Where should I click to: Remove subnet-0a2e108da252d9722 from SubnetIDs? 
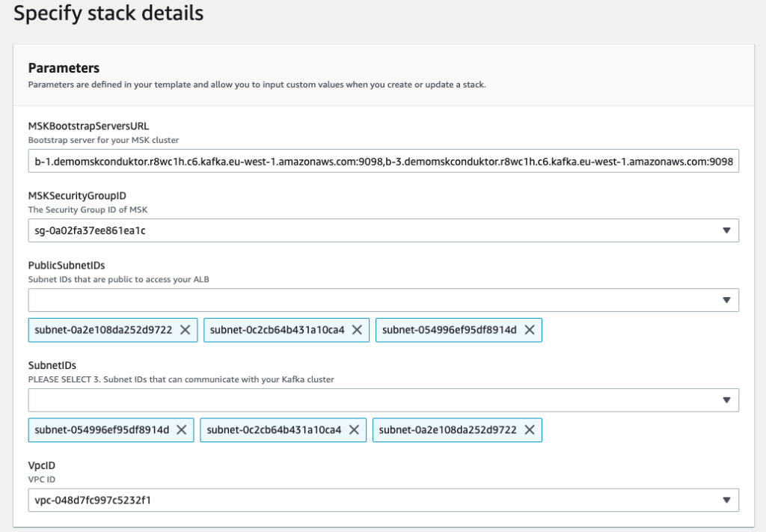click(x=530, y=429)
